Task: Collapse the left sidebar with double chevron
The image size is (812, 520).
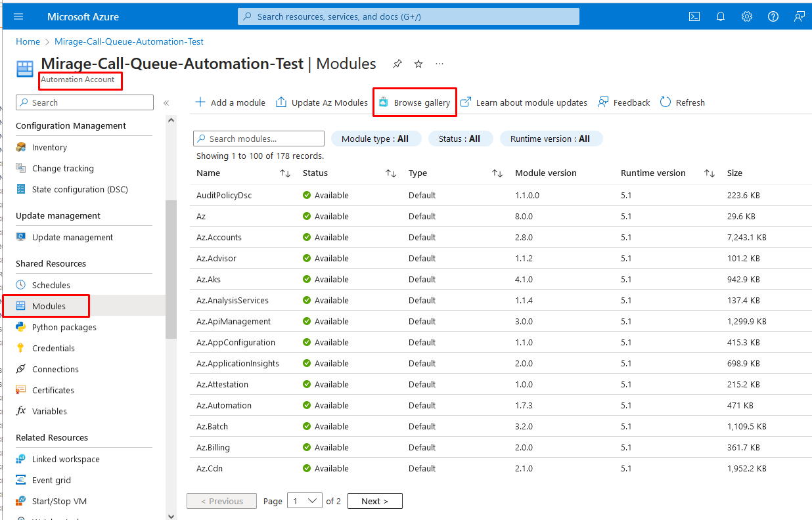Action: click(166, 102)
